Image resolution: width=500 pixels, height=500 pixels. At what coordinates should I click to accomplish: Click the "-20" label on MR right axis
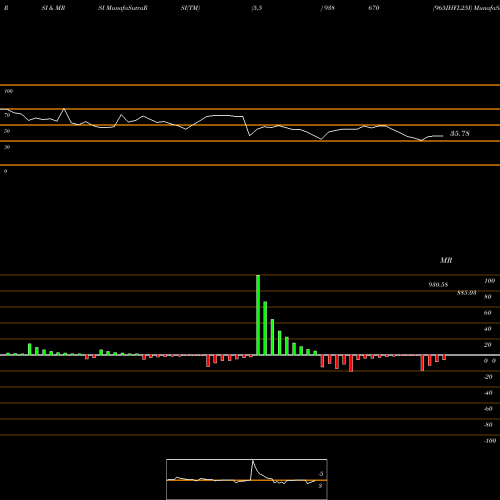pyautogui.click(x=488, y=377)
